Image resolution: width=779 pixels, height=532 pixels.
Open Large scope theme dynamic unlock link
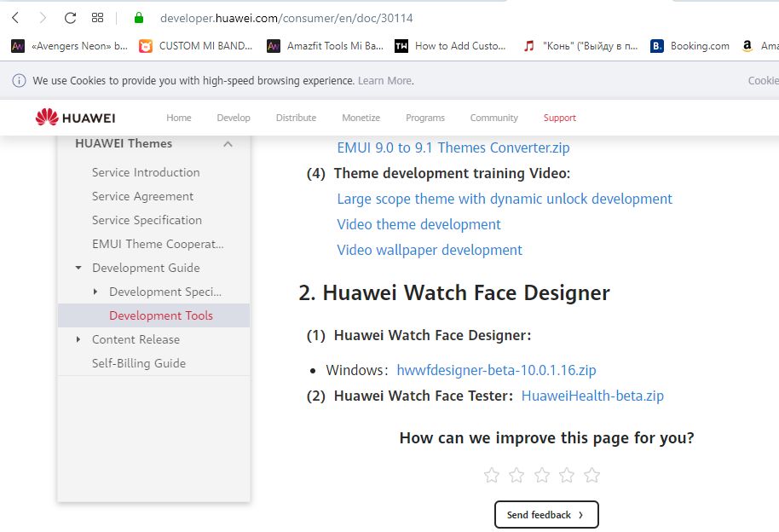[505, 199]
